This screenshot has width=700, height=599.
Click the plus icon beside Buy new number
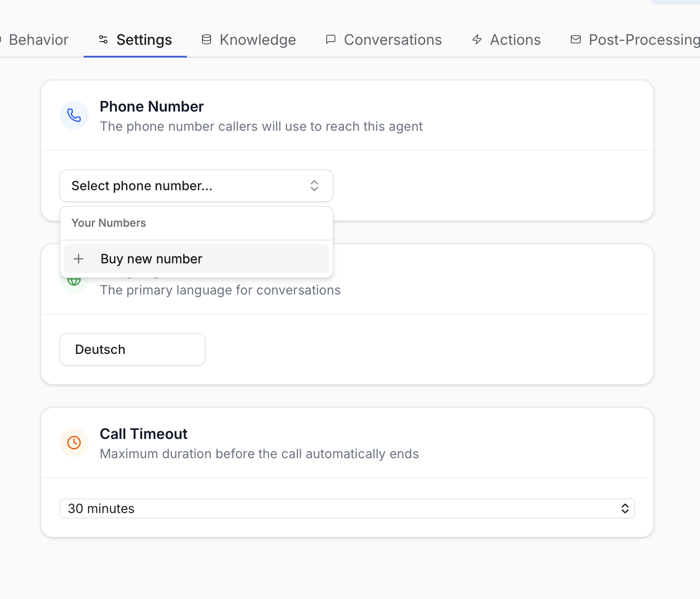point(79,259)
